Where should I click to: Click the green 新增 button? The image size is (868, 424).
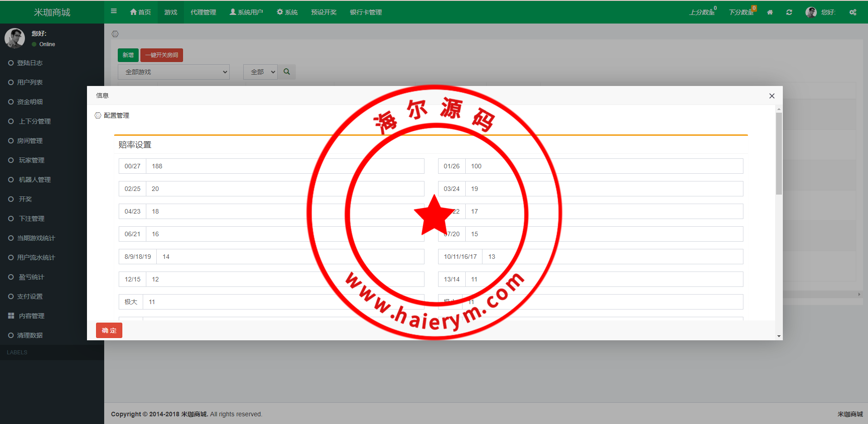point(128,55)
